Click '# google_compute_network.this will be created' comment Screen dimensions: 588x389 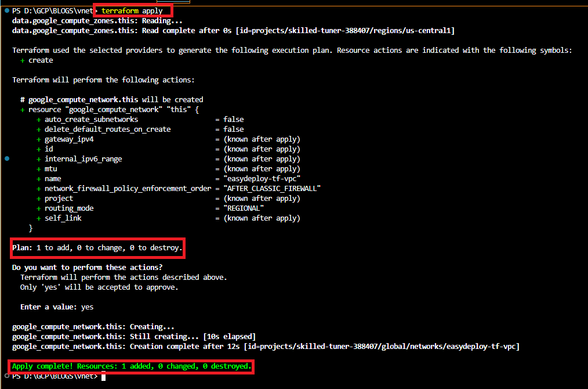(x=112, y=99)
